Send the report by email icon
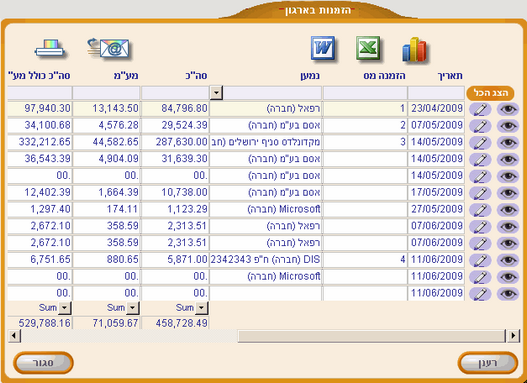 click(108, 49)
